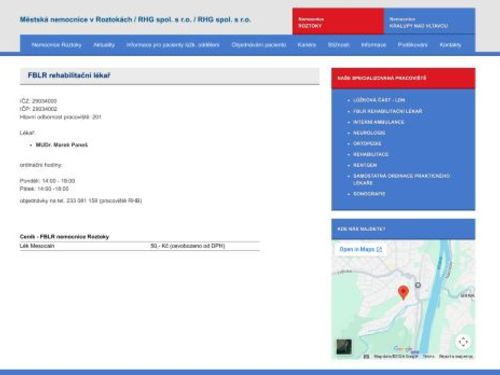Open the Aktuality menu item
The image size is (500, 375).
pyautogui.click(x=104, y=45)
